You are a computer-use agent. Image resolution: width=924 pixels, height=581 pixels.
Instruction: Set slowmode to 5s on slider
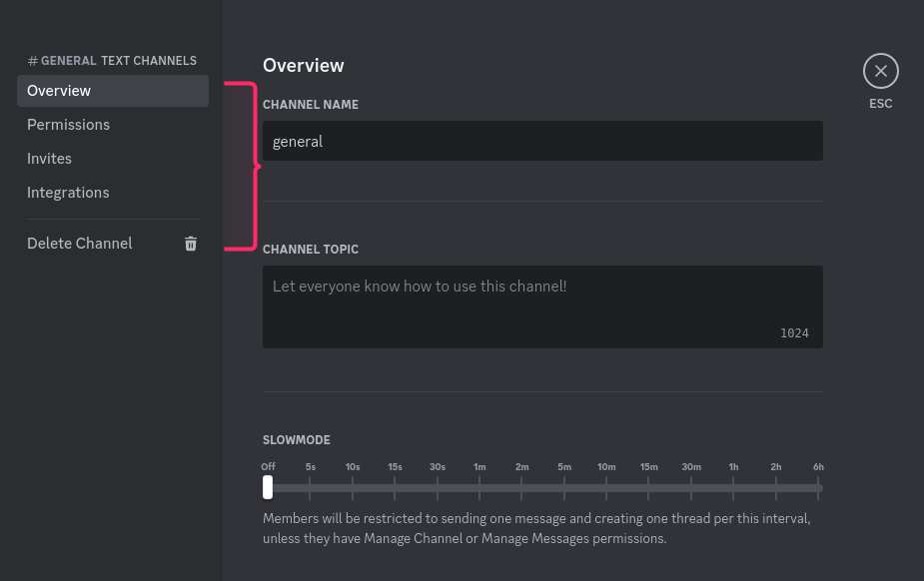point(311,487)
